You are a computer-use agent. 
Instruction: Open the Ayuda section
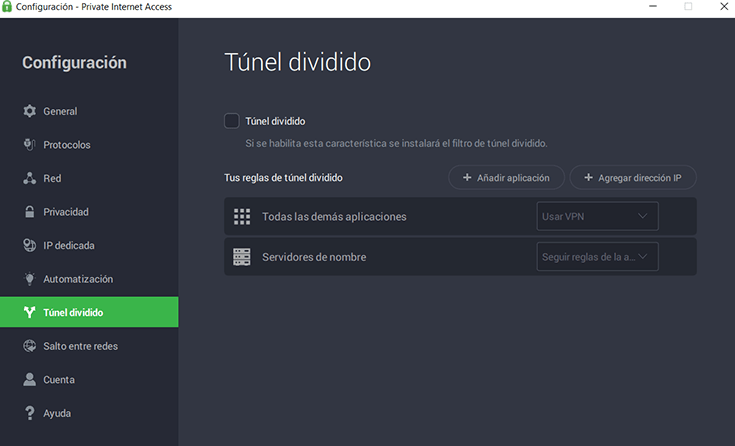[89, 413]
